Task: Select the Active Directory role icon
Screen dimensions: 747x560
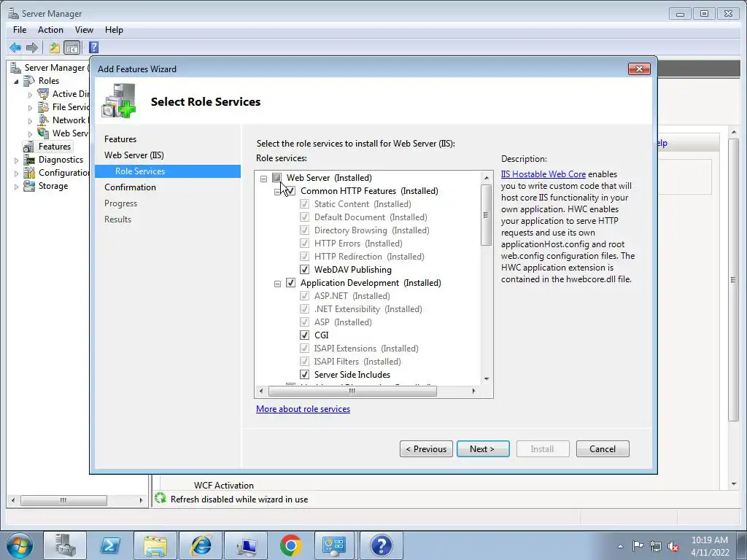Action: (x=43, y=94)
